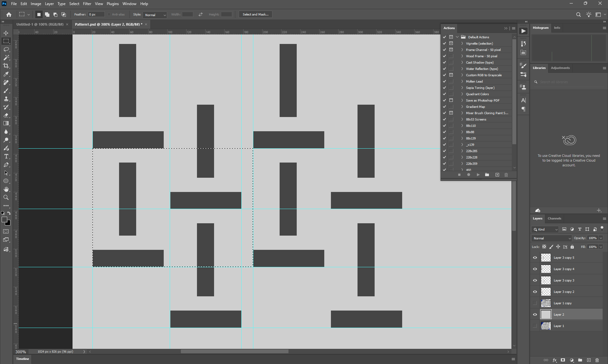Click the Select and Mask button
The image size is (608, 364).
[255, 15]
